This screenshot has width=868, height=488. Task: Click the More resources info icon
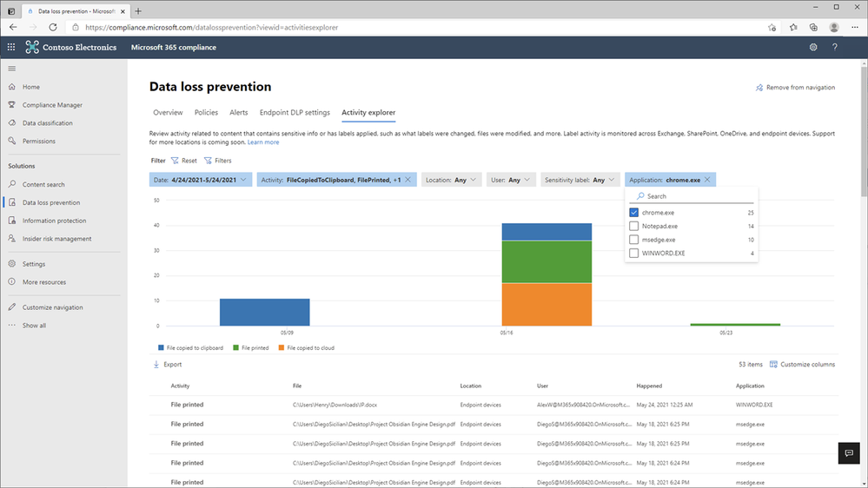12,281
